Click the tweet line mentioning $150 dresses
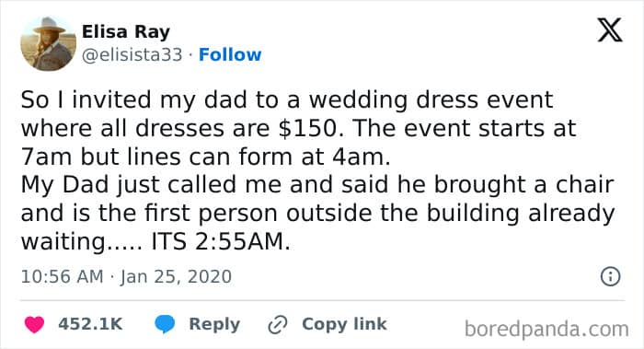This screenshot has height=349, width=644. pos(299,129)
